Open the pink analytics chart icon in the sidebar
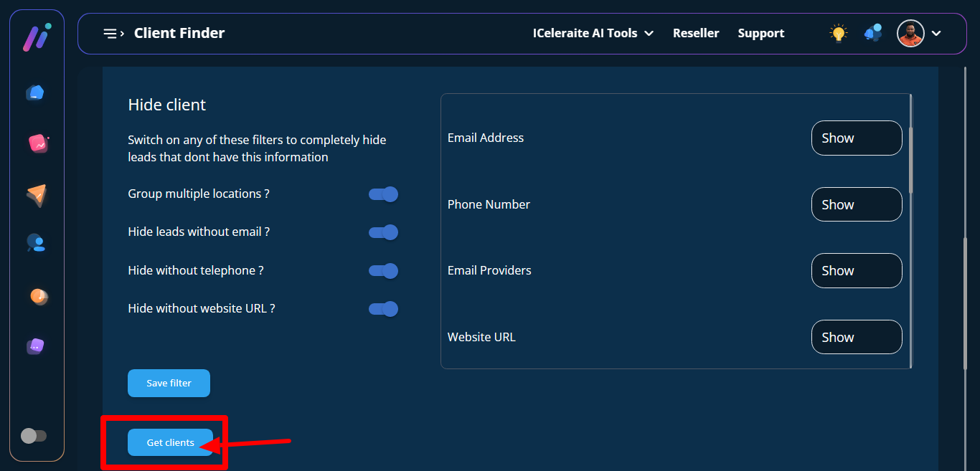 pyautogui.click(x=37, y=143)
